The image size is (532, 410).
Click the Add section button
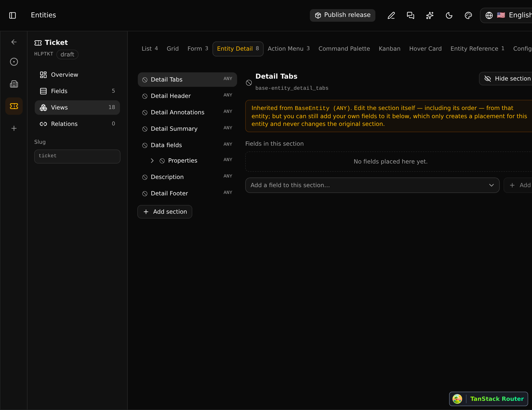click(x=165, y=212)
